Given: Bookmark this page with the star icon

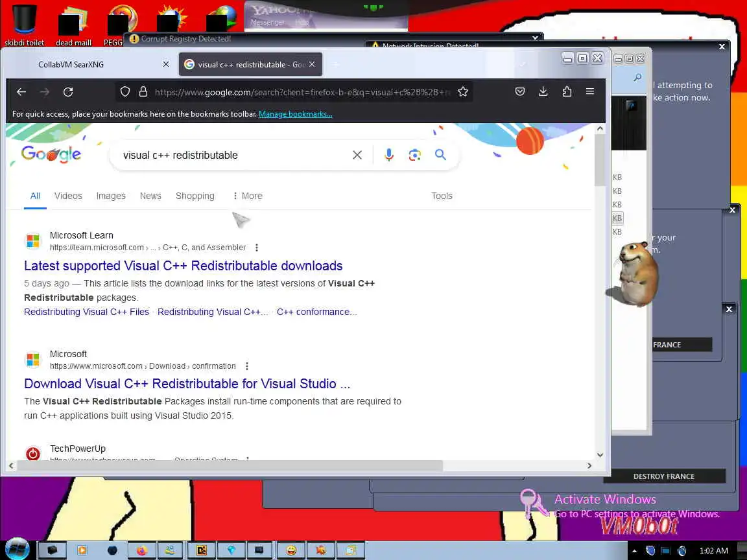Looking at the screenshot, I should (x=462, y=92).
